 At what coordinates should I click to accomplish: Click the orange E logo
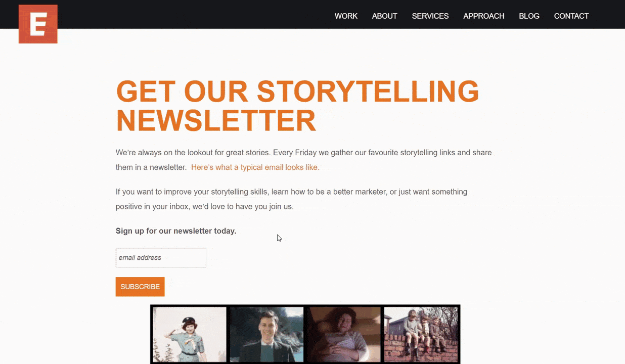[38, 24]
